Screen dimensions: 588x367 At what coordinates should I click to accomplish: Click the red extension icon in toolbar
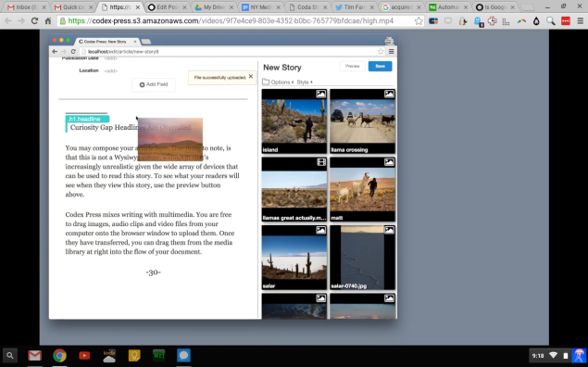(x=566, y=21)
